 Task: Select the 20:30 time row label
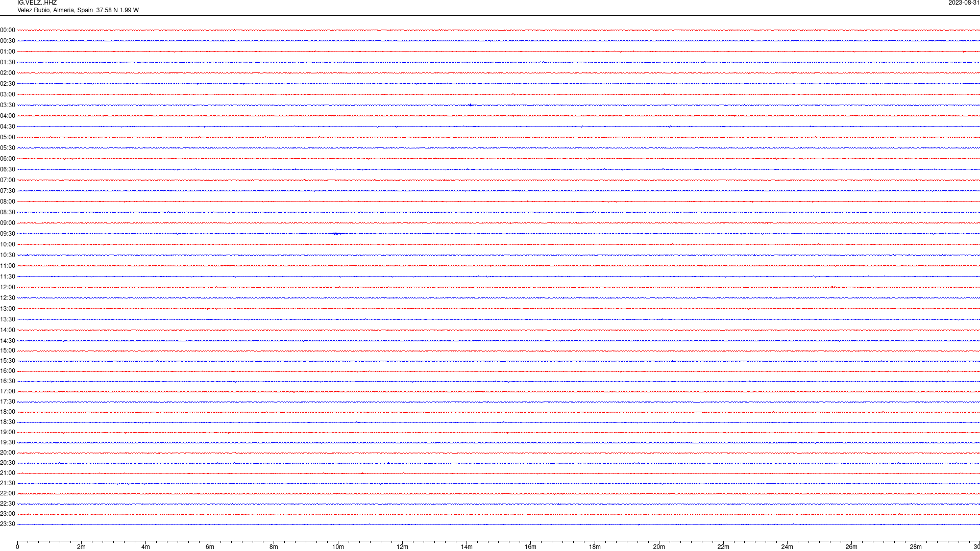8,463
